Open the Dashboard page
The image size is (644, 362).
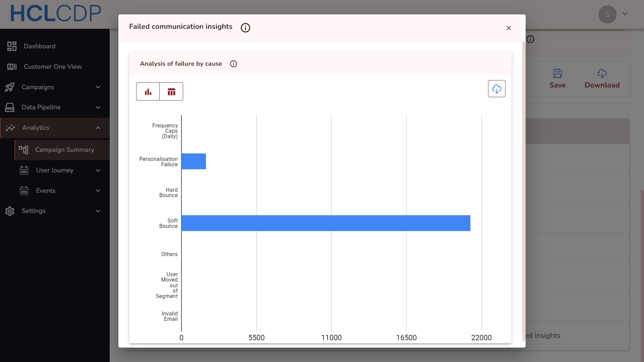point(39,46)
